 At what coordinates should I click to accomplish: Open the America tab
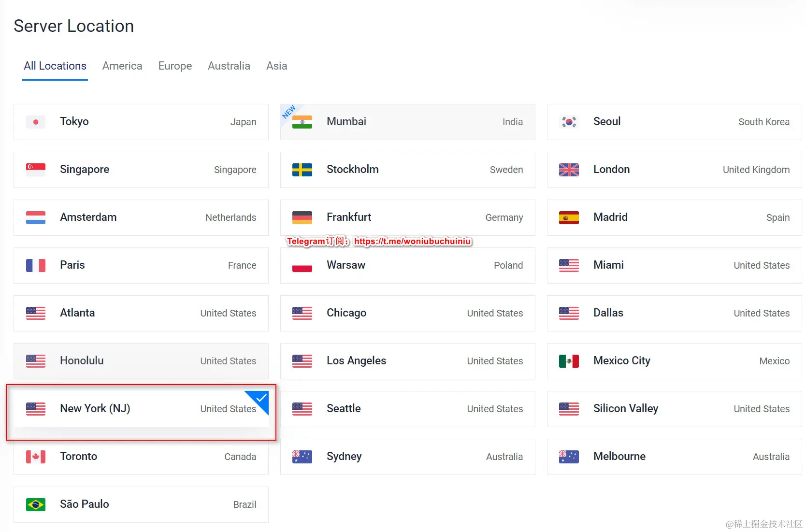click(122, 66)
